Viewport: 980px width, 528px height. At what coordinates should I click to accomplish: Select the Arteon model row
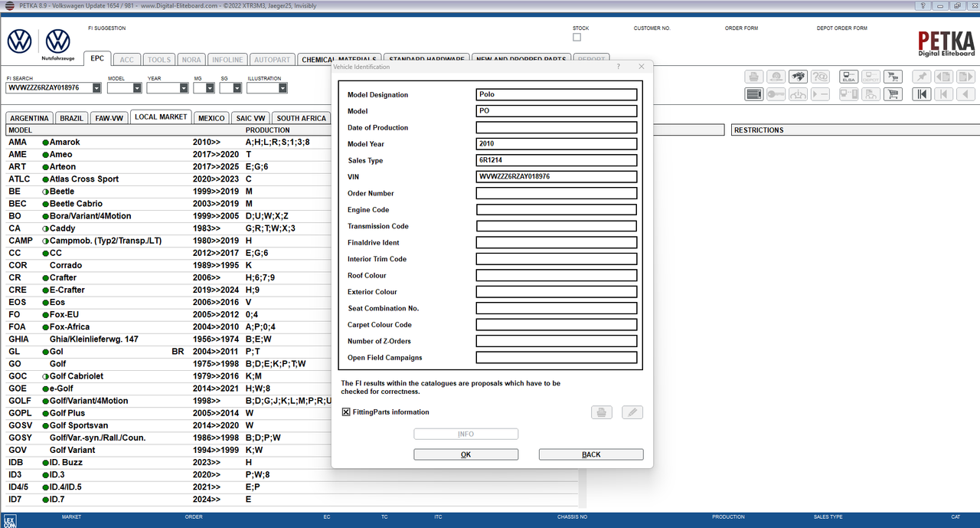pos(168,167)
